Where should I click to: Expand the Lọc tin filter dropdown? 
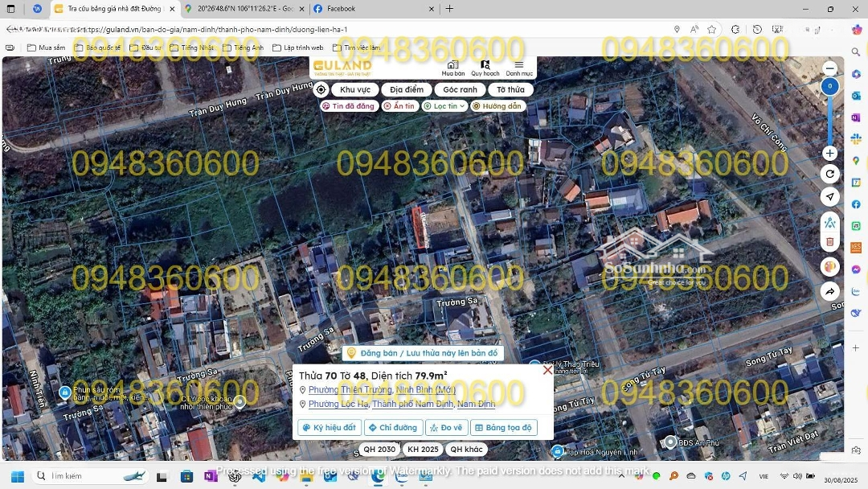444,106
